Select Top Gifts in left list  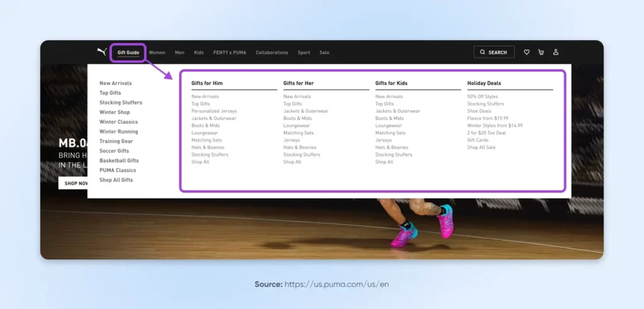point(110,93)
